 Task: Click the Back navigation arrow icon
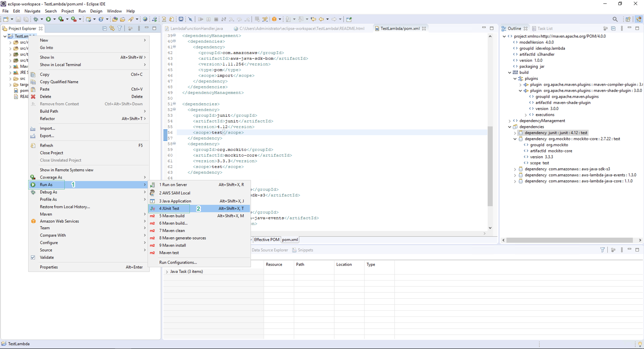pyautogui.click(x=321, y=19)
